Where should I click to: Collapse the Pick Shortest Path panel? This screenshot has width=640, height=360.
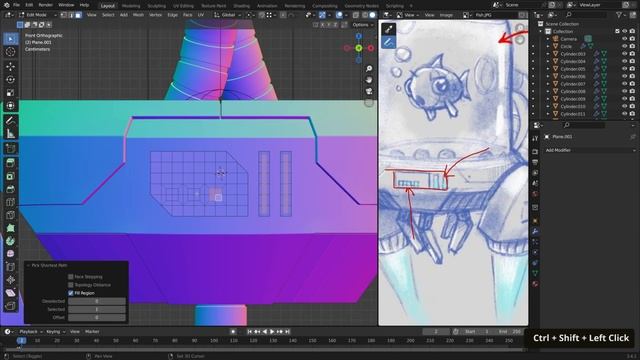pyautogui.click(x=28, y=265)
